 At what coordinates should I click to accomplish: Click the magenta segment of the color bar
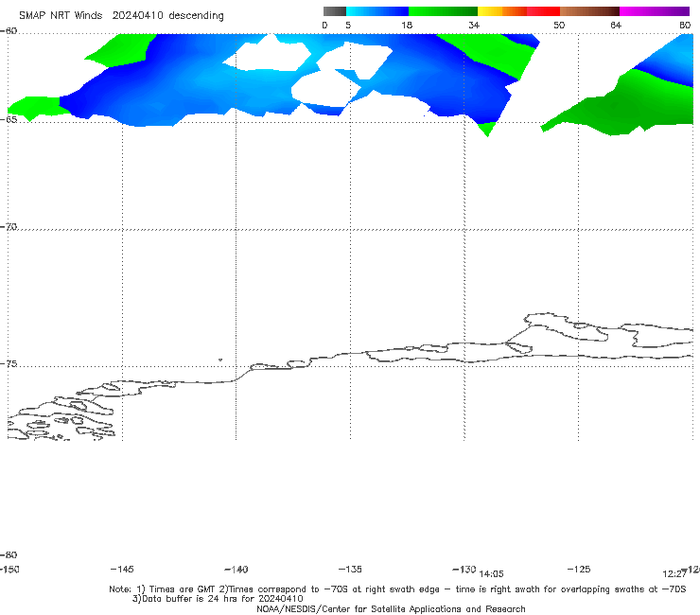coord(655,11)
